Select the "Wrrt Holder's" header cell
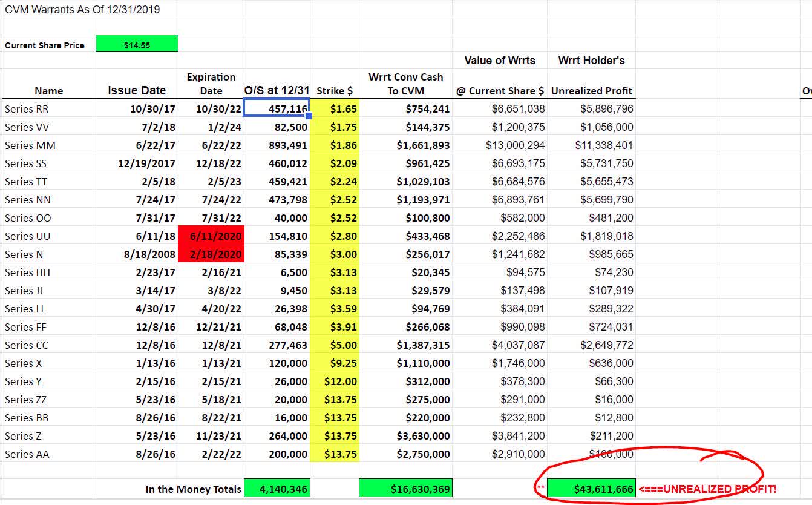812x505 pixels. tap(591, 61)
